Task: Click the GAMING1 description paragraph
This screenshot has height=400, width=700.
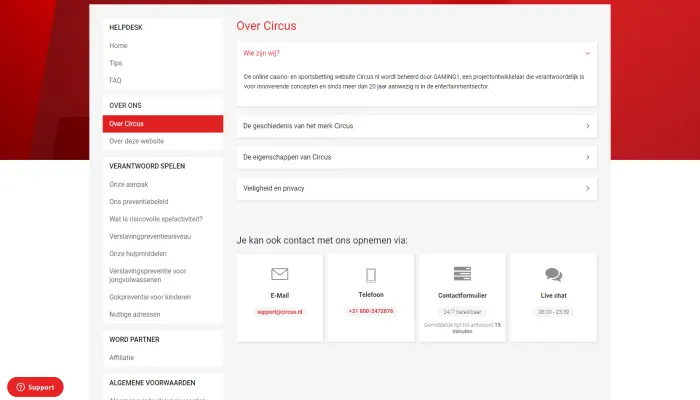Action: click(414, 82)
